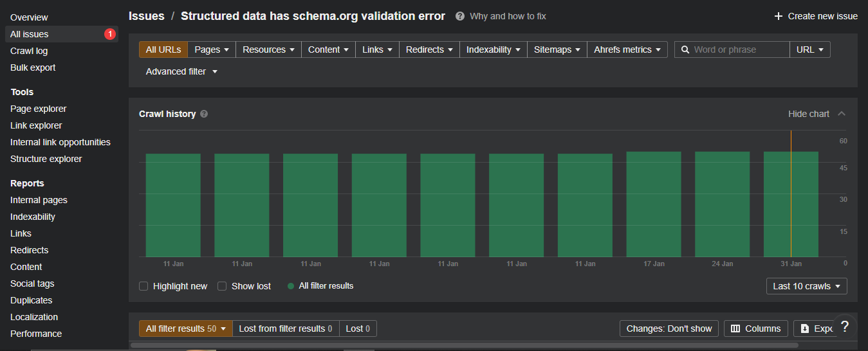The image size is (868, 351).
Task: Collapse chart using the chevron up icon
Action: (842, 114)
